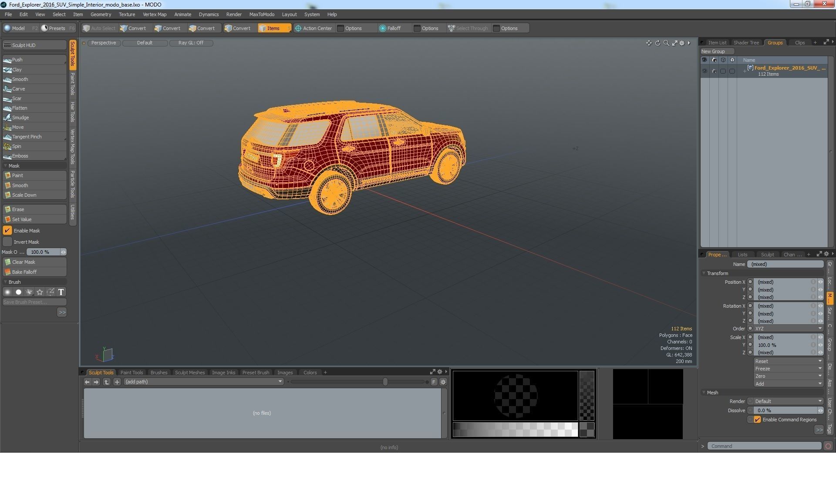Viewport: 836px width, 504px height.
Task: Pick the Scar sculpt tool
Action: coord(34,98)
